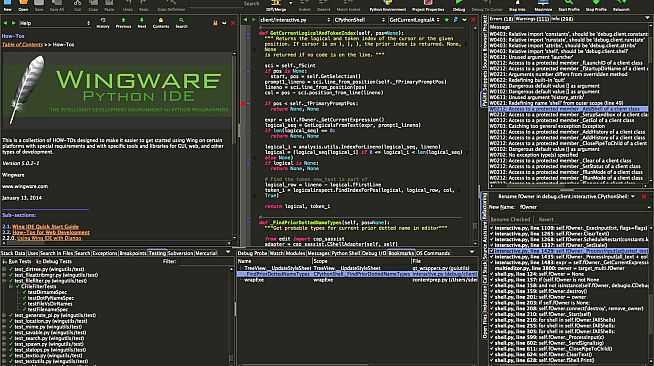This screenshot has width=654, height=366.
Task: Collapse the CFileFilterTests node
Action: 11,287
